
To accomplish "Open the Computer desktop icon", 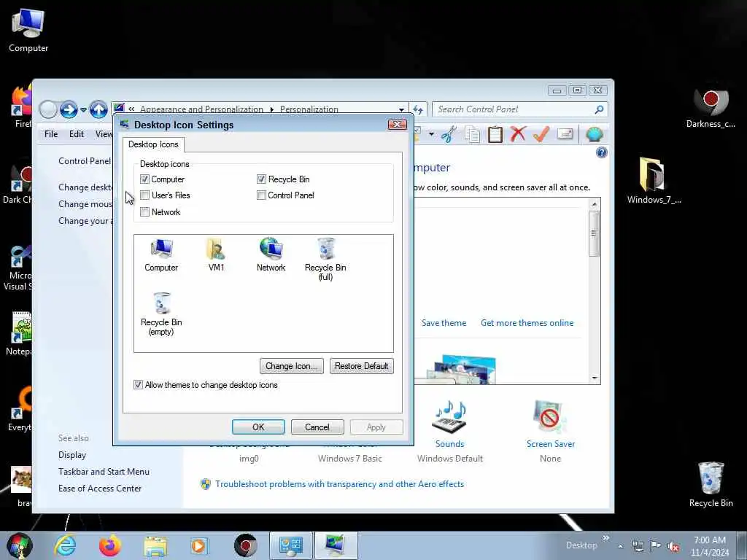I will point(28,31).
